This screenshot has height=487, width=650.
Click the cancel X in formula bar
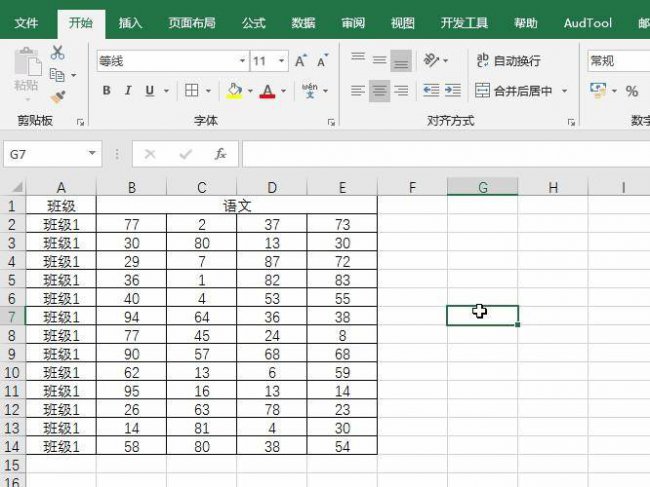[150, 154]
